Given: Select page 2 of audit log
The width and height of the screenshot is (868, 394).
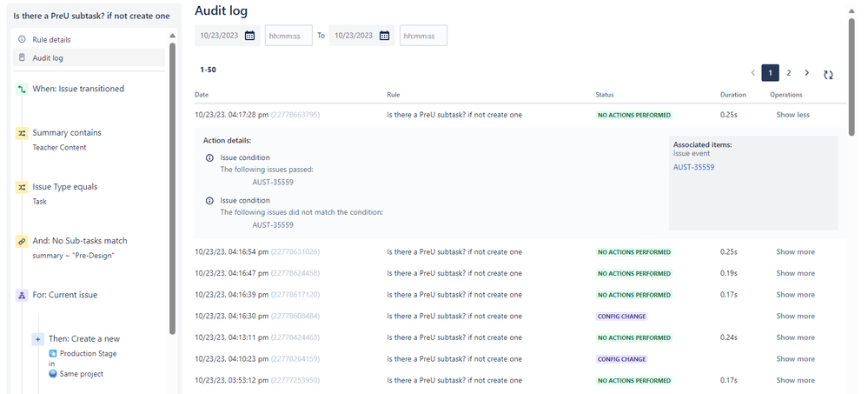Looking at the screenshot, I should [789, 72].
